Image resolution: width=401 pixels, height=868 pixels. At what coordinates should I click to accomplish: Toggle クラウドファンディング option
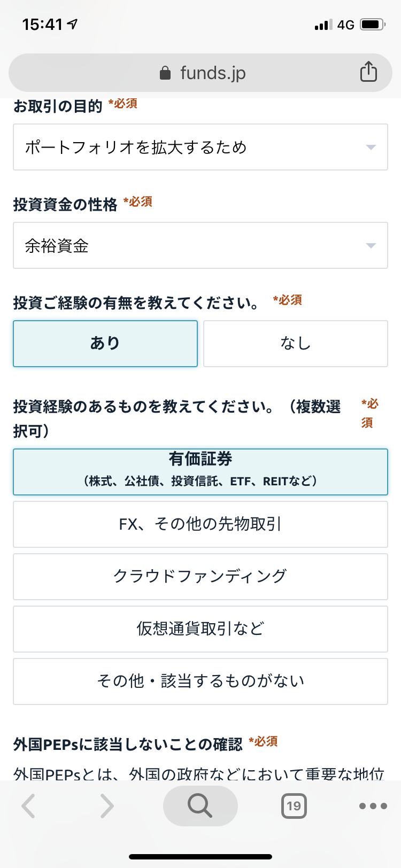200,577
